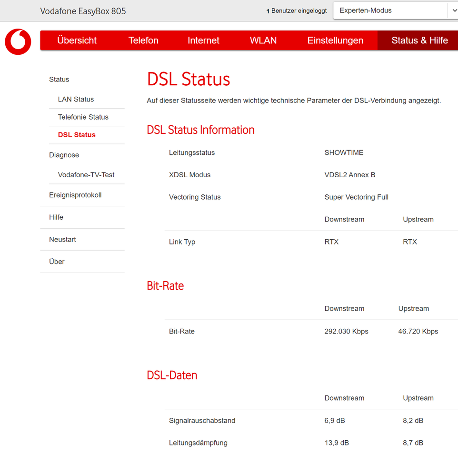
Task: Click the '1 Benutzer eingeloggt' text
Action: click(x=297, y=11)
